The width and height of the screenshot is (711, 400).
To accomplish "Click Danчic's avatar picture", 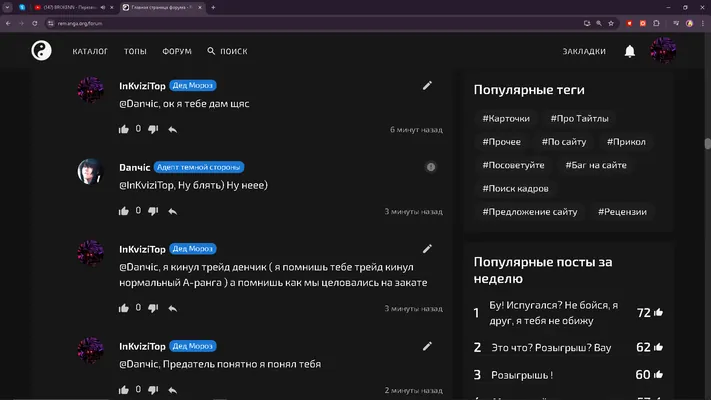I will 90,171.
